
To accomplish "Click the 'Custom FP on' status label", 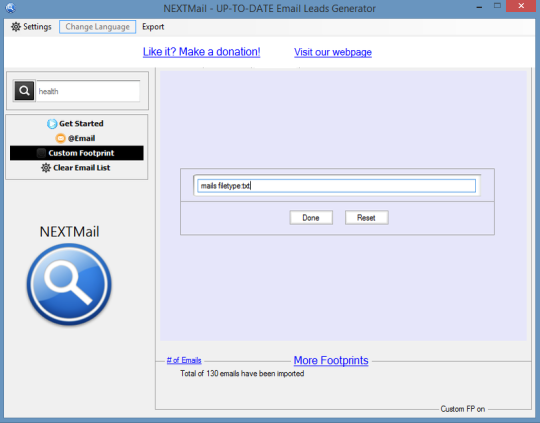I will (x=463, y=409).
